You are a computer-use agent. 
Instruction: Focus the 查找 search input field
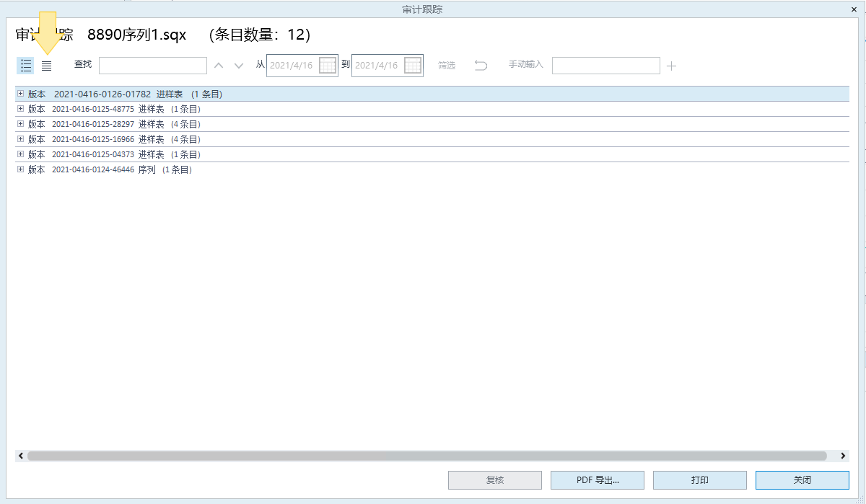(153, 66)
